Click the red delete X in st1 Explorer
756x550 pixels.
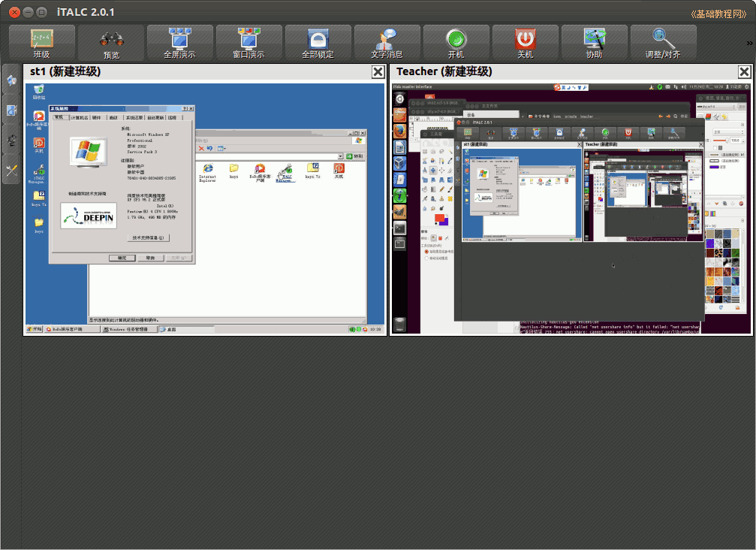click(201, 148)
